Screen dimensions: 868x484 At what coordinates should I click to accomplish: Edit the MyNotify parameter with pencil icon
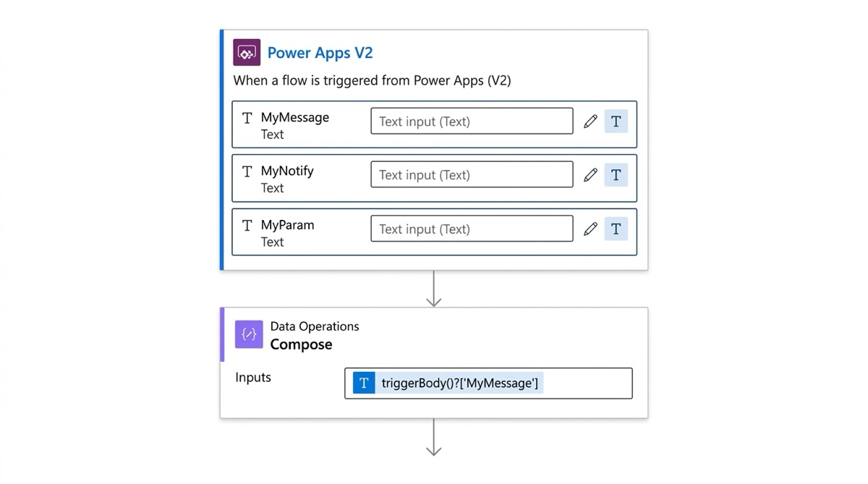click(590, 175)
